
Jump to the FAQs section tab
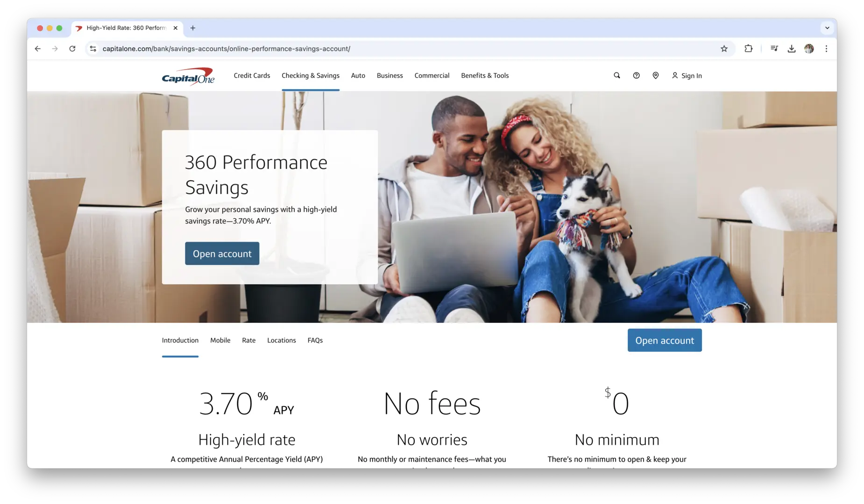(x=315, y=340)
